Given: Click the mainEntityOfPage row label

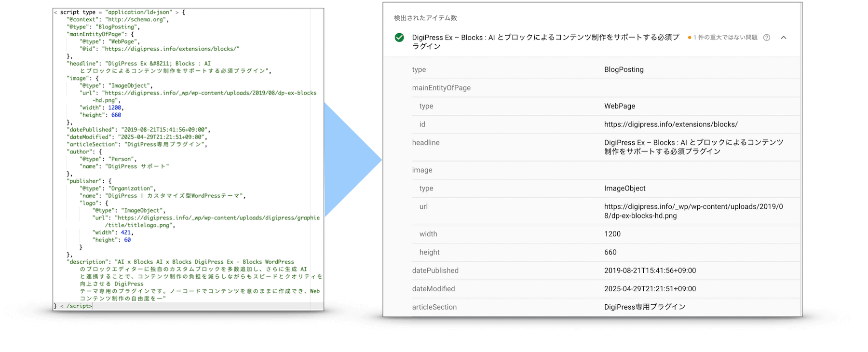Looking at the screenshot, I should [441, 88].
